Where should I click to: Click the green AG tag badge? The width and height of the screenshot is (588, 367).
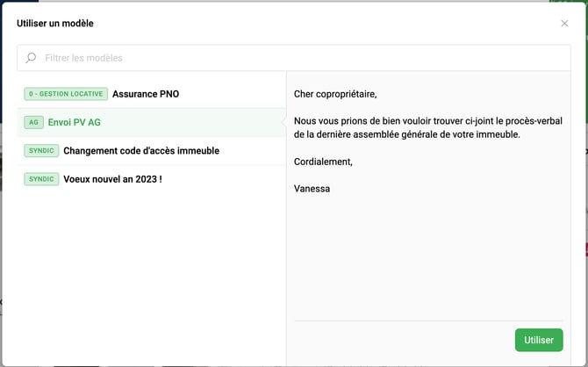(33, 122)
